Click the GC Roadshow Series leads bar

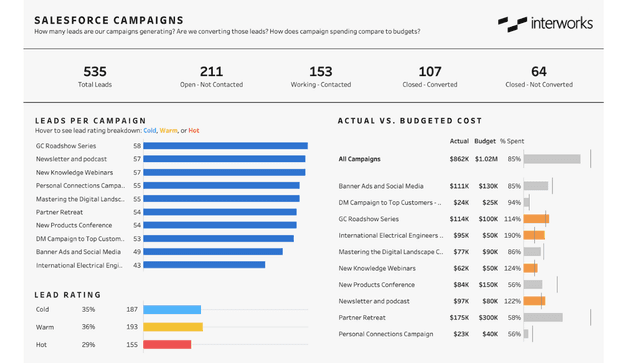click(225, 146)
